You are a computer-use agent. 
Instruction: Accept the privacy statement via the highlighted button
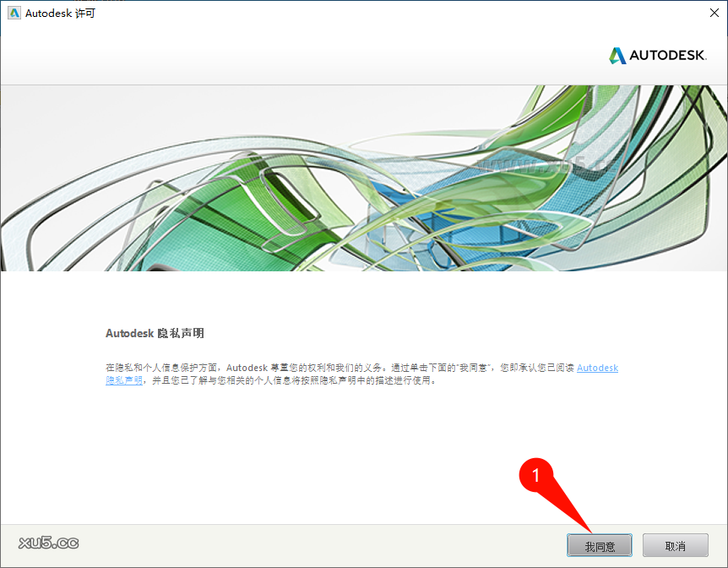pyautogui.click(x=599, y=545)
